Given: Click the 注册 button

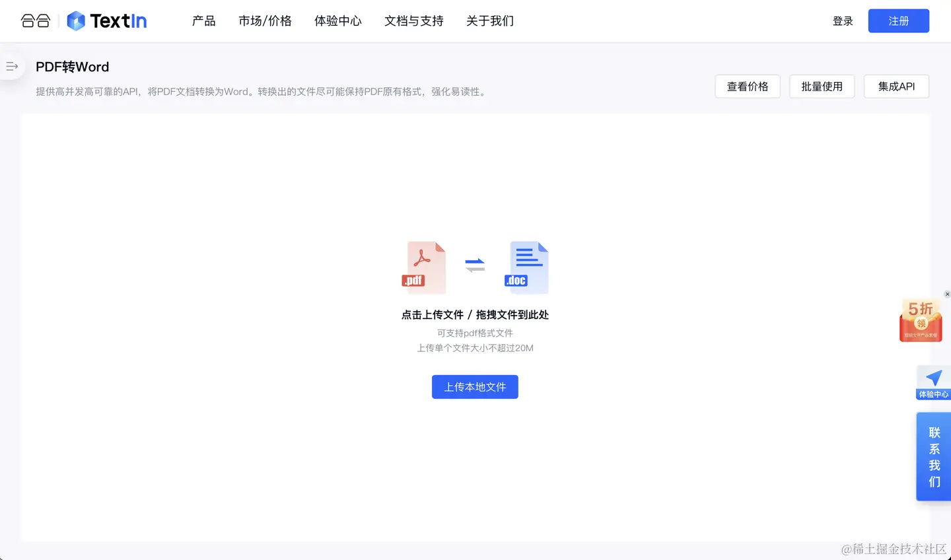Looking at the screenshot, I should click(898, 21).
